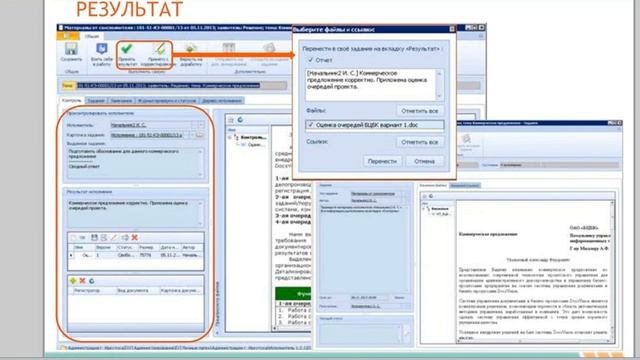The width and height of the screenshot is (640, 360).
Task: Toggle the Оценка очередей БЦБК вариант 1.doc checkbox
Action: 311,125
